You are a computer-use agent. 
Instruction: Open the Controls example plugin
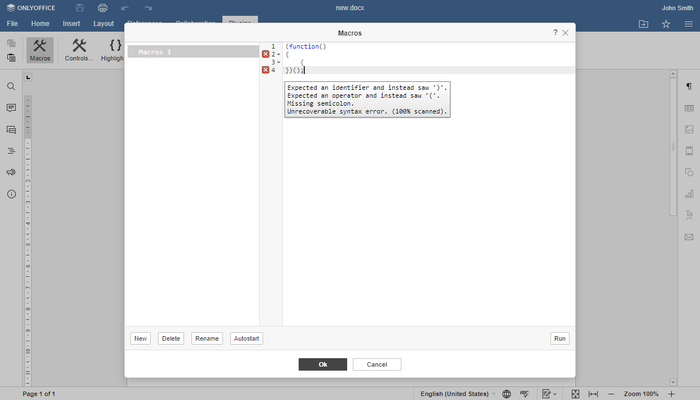point(79,50)
